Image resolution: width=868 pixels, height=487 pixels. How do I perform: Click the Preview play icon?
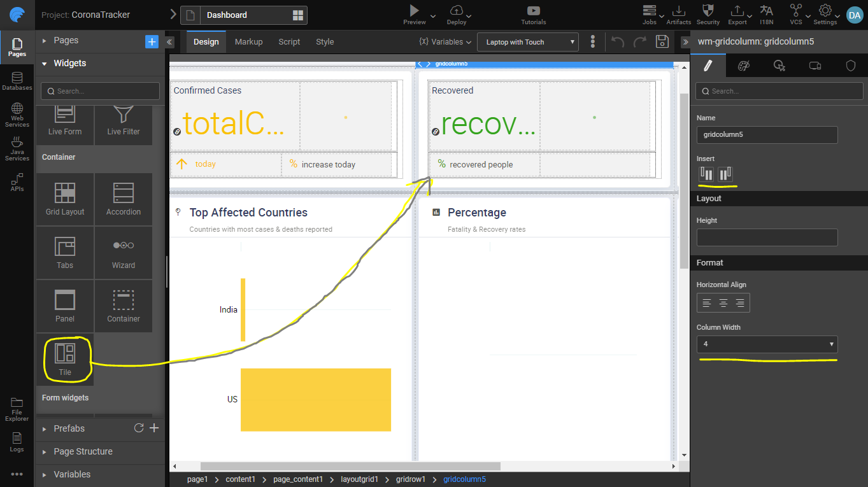[x=414, y=10]
